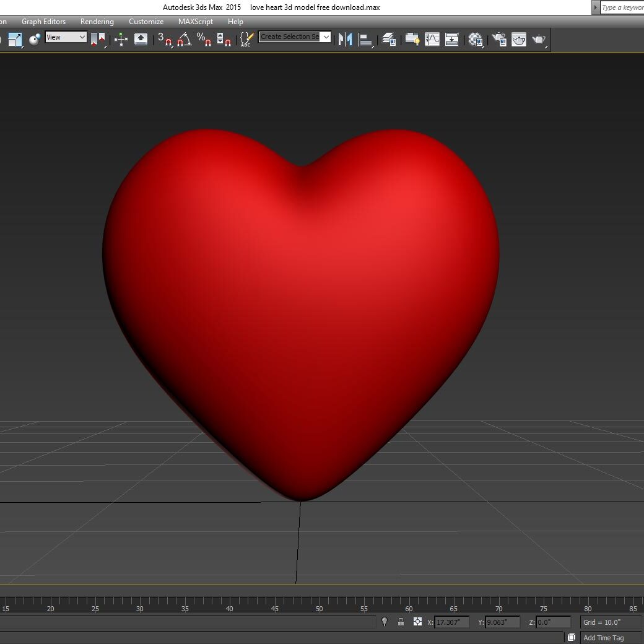Click the Render Production teapot icon
Image resolution: width=644 pixels, height=644 pixels.
(539, 39)
